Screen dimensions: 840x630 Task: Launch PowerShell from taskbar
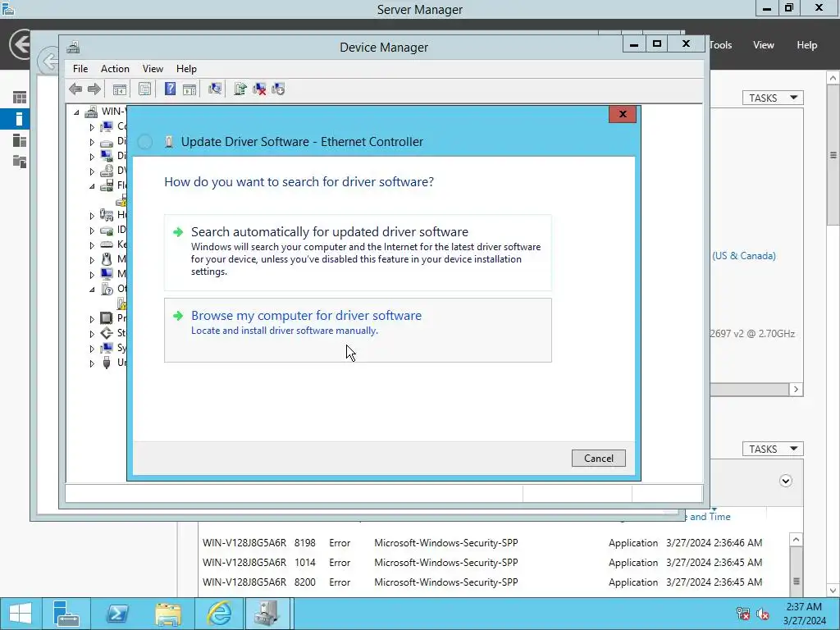(x=116, y=614)
